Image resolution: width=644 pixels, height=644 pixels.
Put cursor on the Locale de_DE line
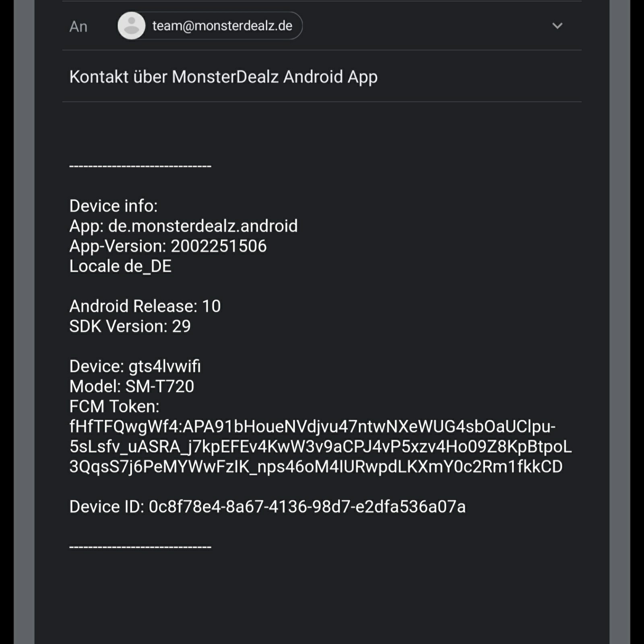point(120,266)
